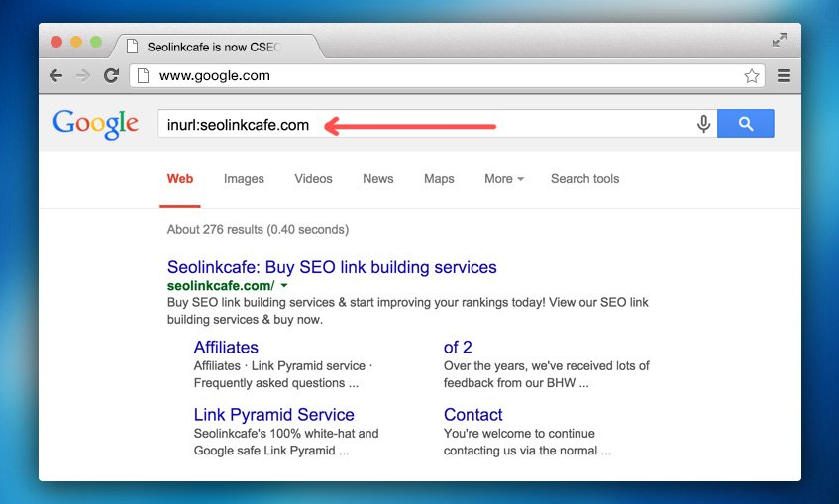Switch to Videos results
The height and width of the screenshot is (504, 839).
pyautogui.click(x=314, y=179)
